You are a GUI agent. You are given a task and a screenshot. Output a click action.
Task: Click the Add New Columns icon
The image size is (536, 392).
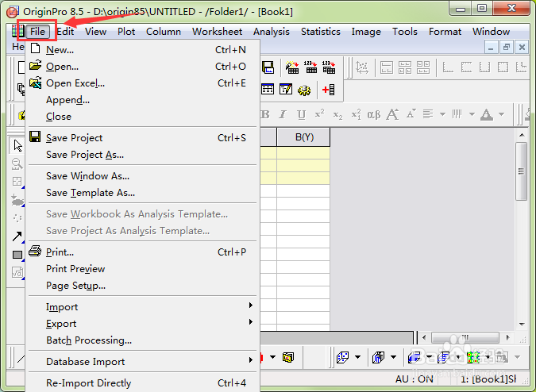[329, 90]
